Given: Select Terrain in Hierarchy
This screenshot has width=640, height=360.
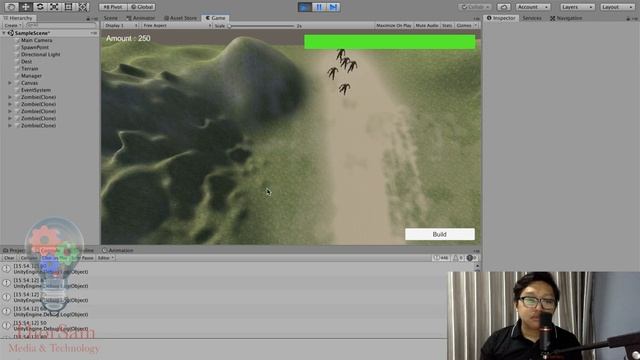Looking at the screenshot, I should 29,69.
